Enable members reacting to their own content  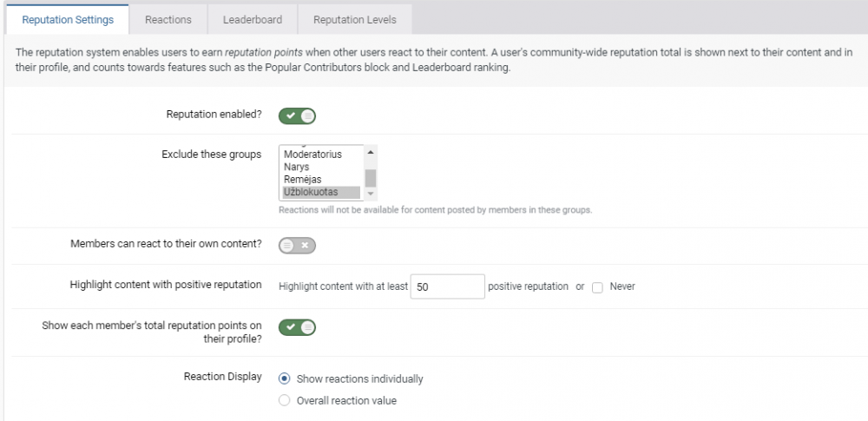pos(297,246)
